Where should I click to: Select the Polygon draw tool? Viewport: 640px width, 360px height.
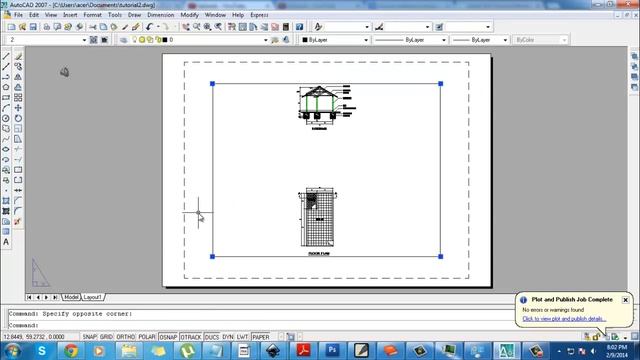click(x=6, y=87)
